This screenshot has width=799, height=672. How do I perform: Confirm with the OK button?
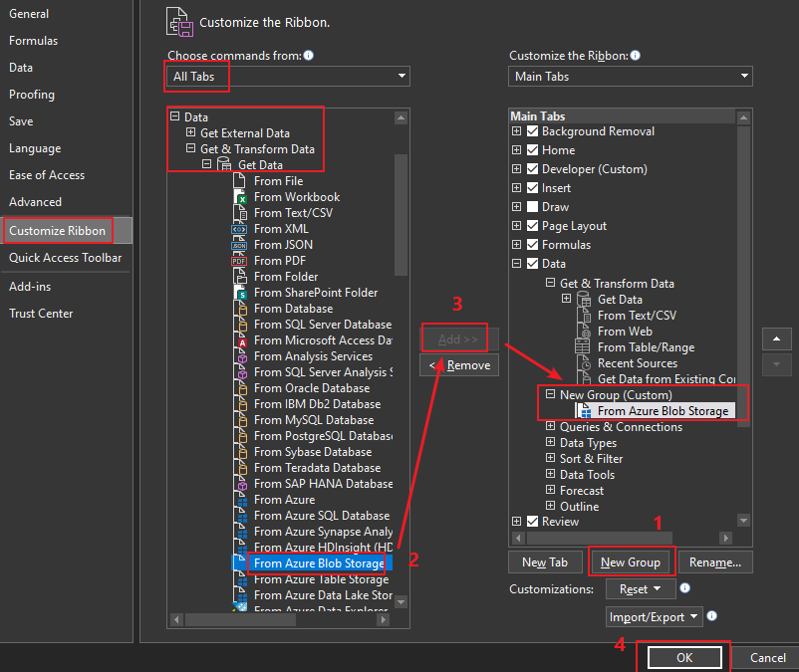(684, 658)
